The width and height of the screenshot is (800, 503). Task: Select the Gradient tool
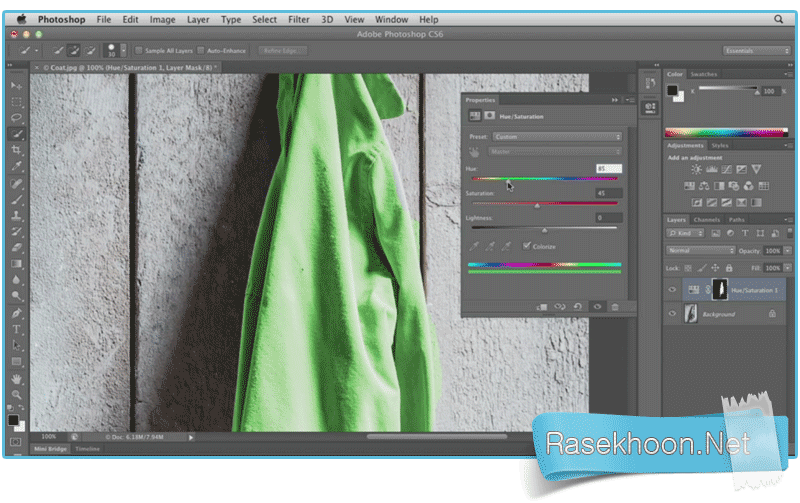click(x=16, y=264)
